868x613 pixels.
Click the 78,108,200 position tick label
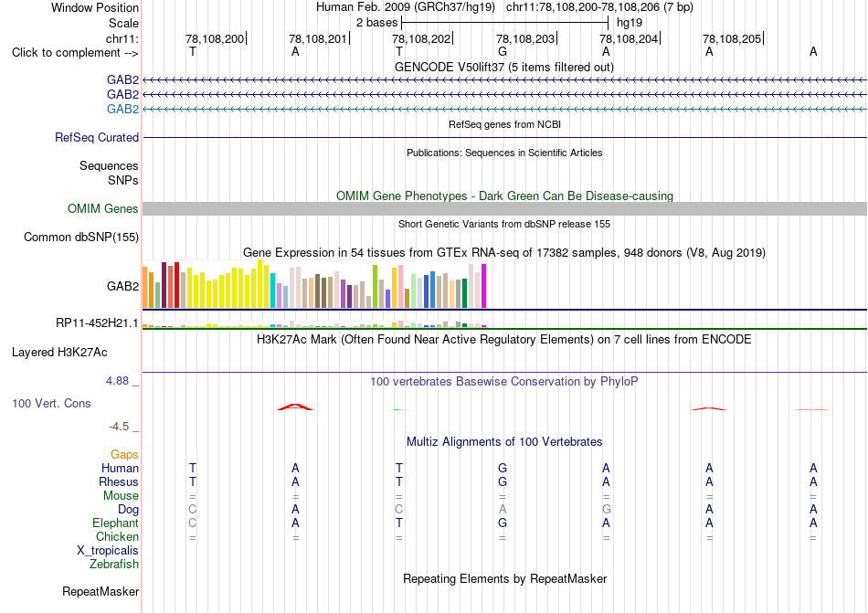pos(215,38)
